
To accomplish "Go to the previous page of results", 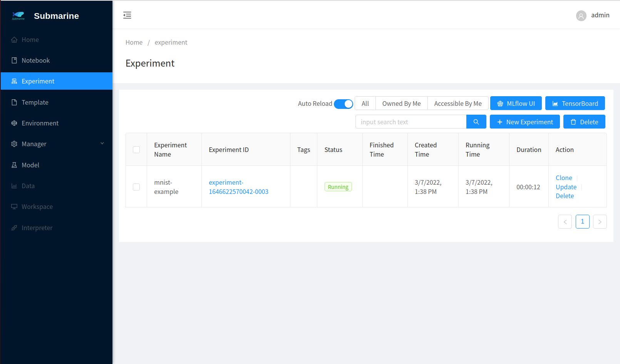I will point(565,222).
